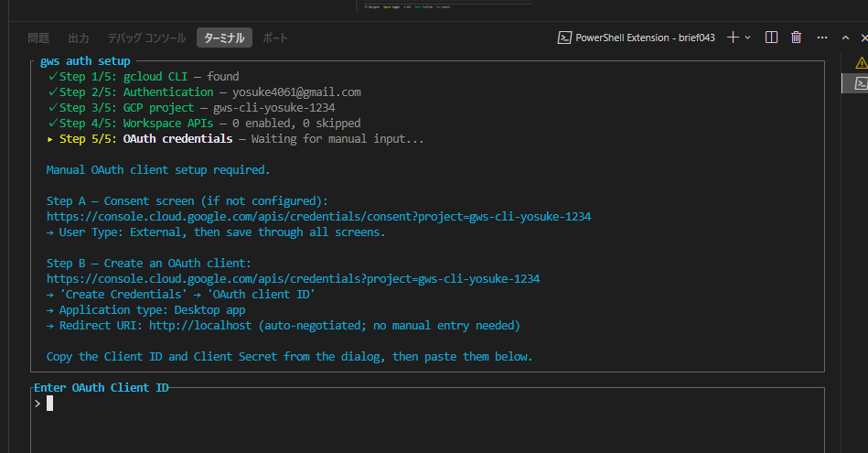Split the terminal with the split icon
The image size is (868, 453).
771,38
